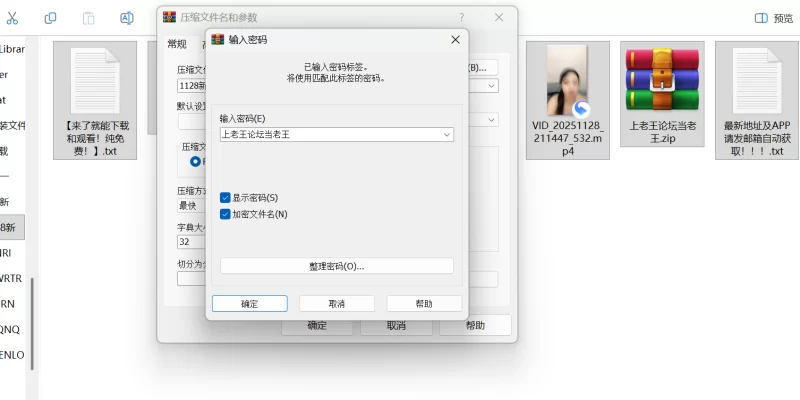
Task: Uncheck the 显示密码 checkbox
Action: tap(225, 198)
